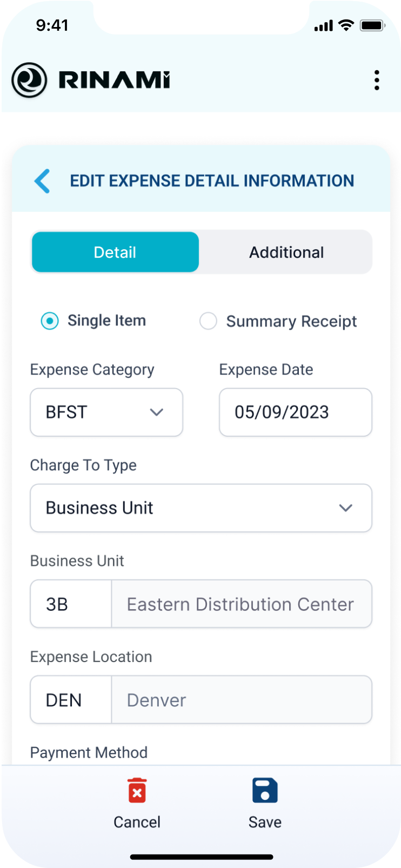Switch to the Detail tab
This screenshot has width=401, height=868.
pos(115,252)
